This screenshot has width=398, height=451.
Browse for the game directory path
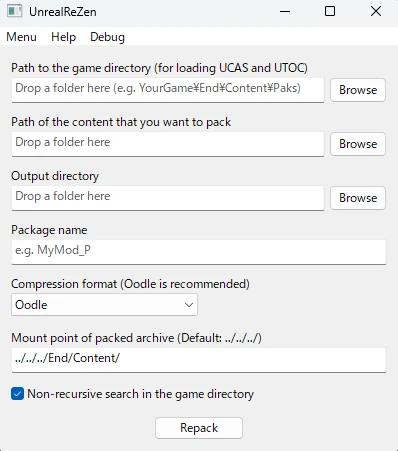358,90
